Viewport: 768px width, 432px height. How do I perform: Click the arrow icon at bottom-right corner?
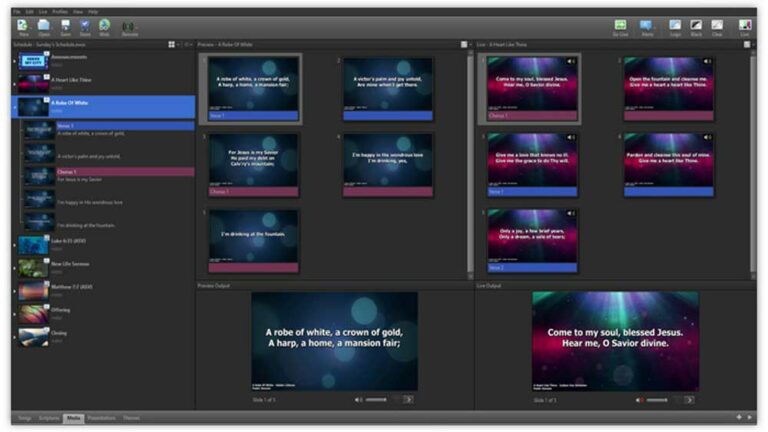[749, 417]
